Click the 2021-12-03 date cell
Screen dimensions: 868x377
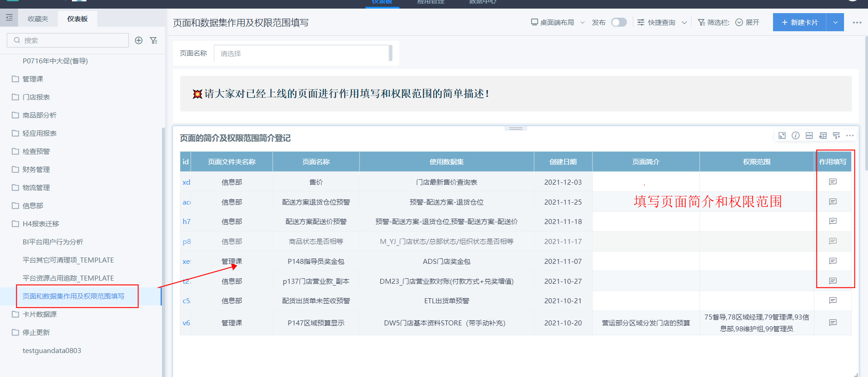[x=563, y=182]
